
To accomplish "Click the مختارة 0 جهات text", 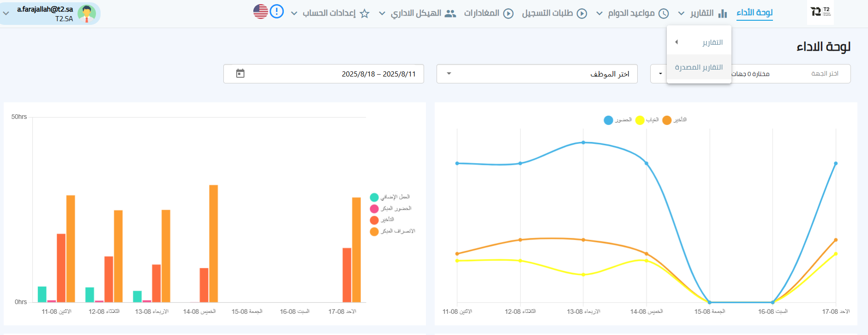I will 751,74.
